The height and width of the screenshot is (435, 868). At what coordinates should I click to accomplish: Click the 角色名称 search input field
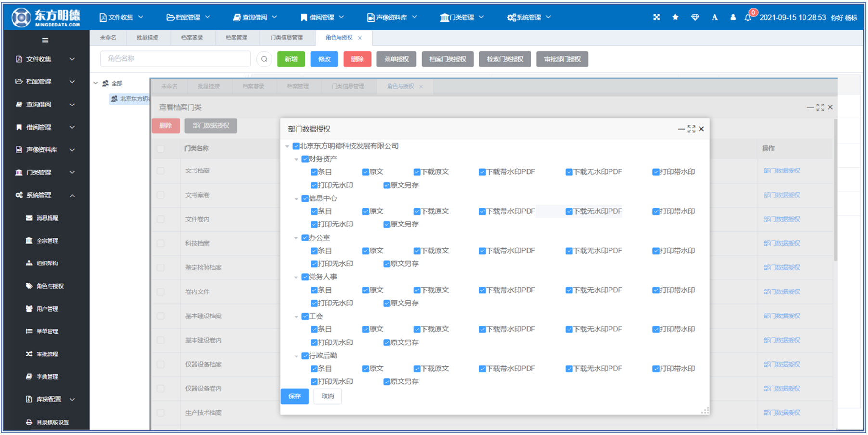coord(175,59)
